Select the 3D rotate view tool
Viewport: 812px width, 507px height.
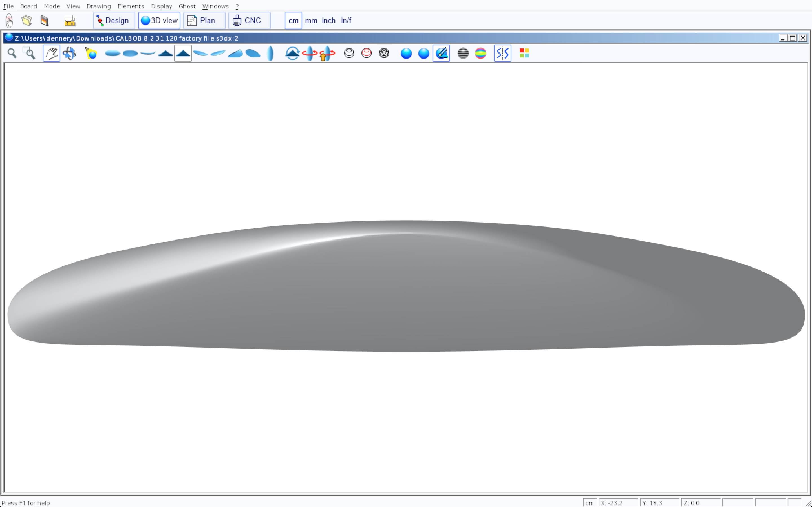(x=69, y=53)
